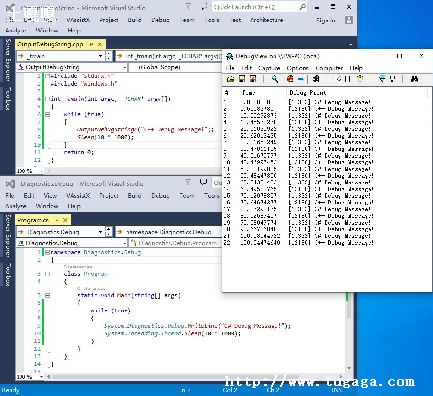Click the Save floppy icon in DebugView
The image size is (433, 396).
click(242, 79)
